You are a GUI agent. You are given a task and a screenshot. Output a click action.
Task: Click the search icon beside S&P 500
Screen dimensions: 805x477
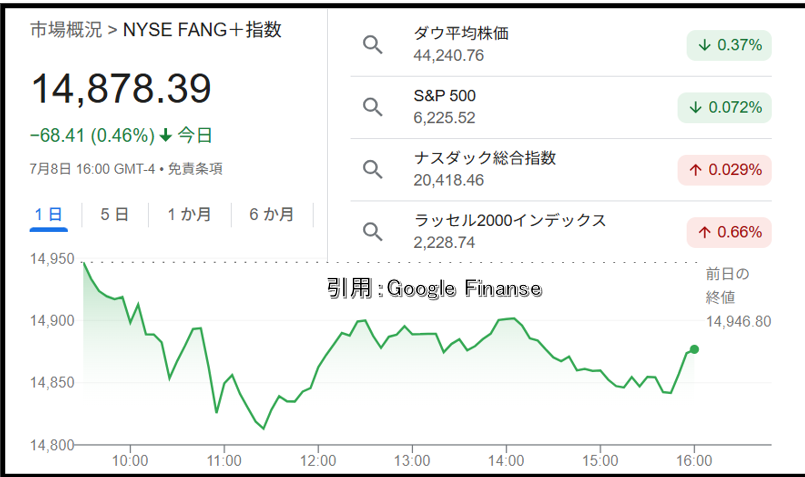tap(373, 107)
